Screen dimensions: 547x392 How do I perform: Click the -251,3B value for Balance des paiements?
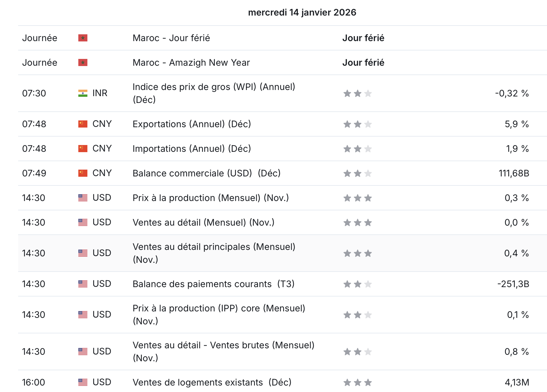(x=513, y=284)
